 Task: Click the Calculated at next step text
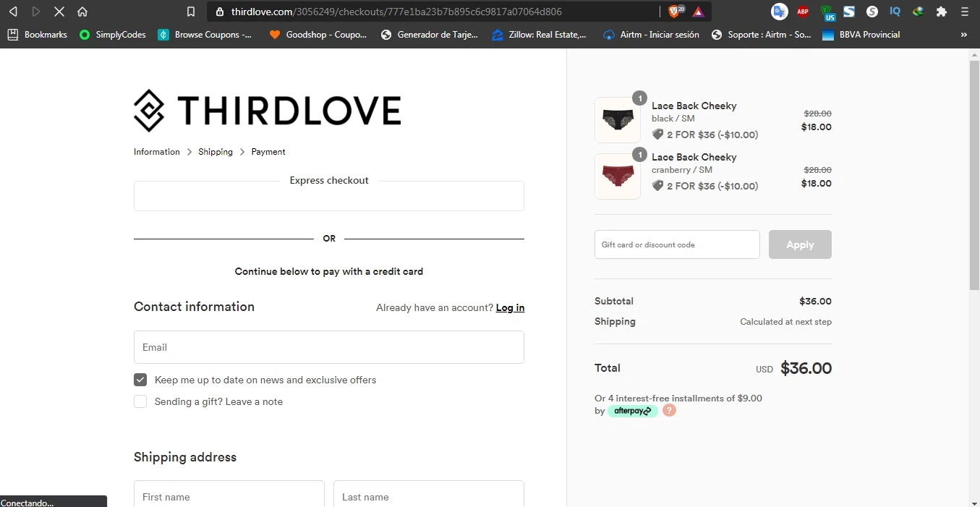[x=785, y=322]
